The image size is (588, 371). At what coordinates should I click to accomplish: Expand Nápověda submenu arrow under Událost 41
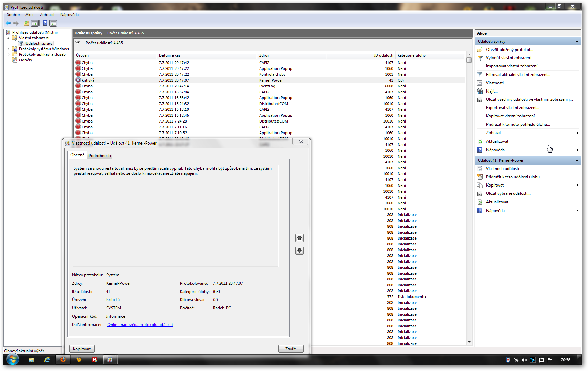click(577, 211)
